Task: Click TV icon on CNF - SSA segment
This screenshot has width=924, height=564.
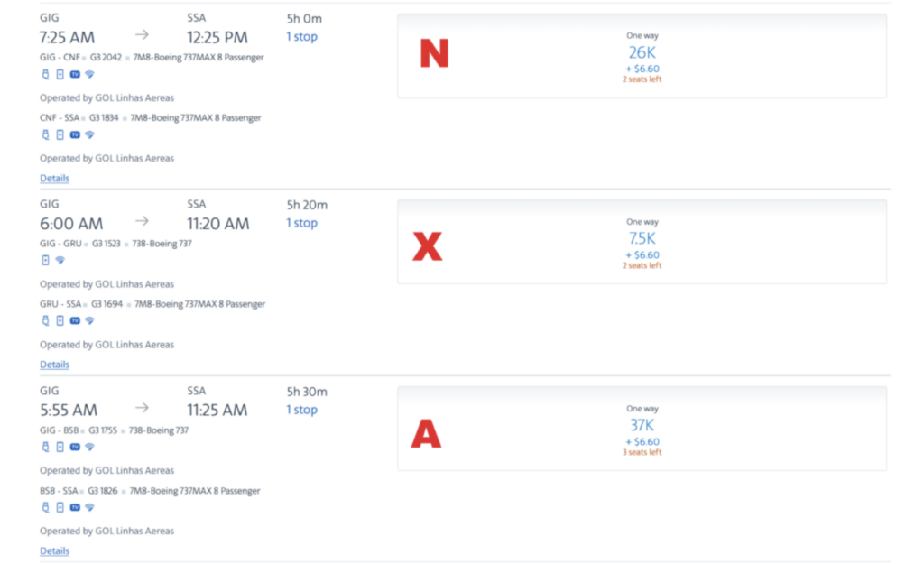Action: (75, 134)
